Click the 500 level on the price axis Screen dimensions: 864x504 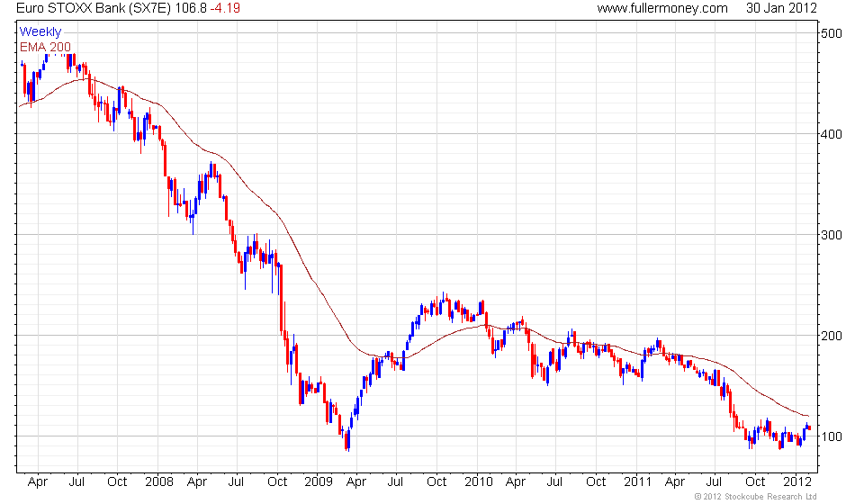(832, 33)
